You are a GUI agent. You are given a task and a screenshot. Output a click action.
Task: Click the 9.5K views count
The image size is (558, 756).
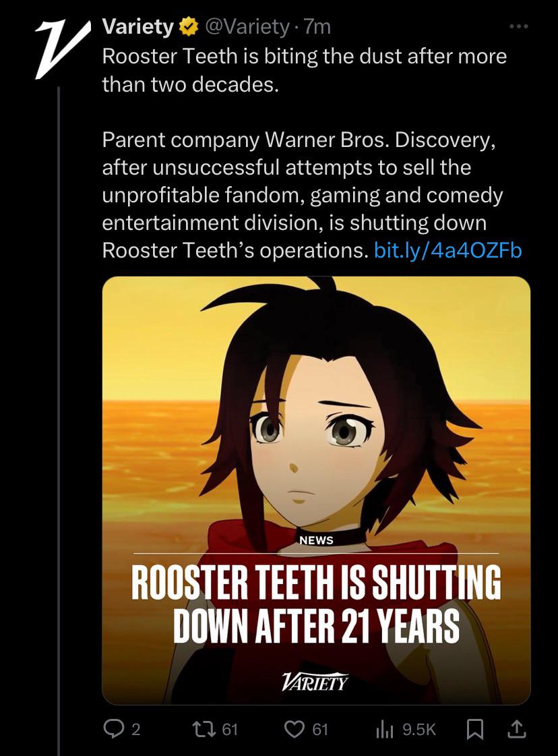coord(418,730)
